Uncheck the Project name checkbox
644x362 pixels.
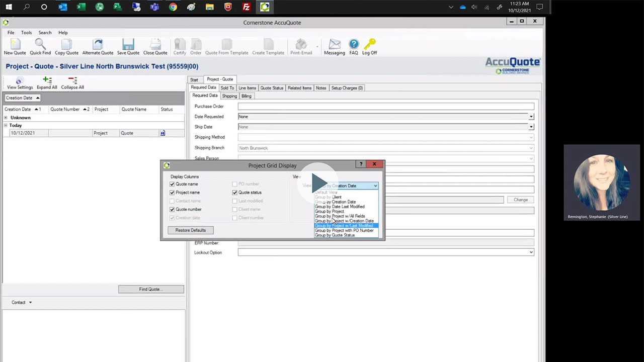[x=172, y=193]
